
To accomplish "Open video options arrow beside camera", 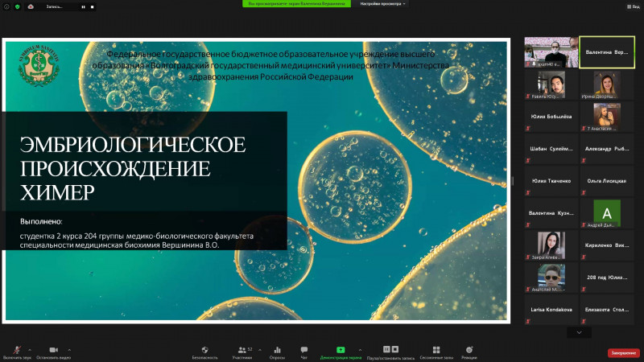I will pos(69,350).
